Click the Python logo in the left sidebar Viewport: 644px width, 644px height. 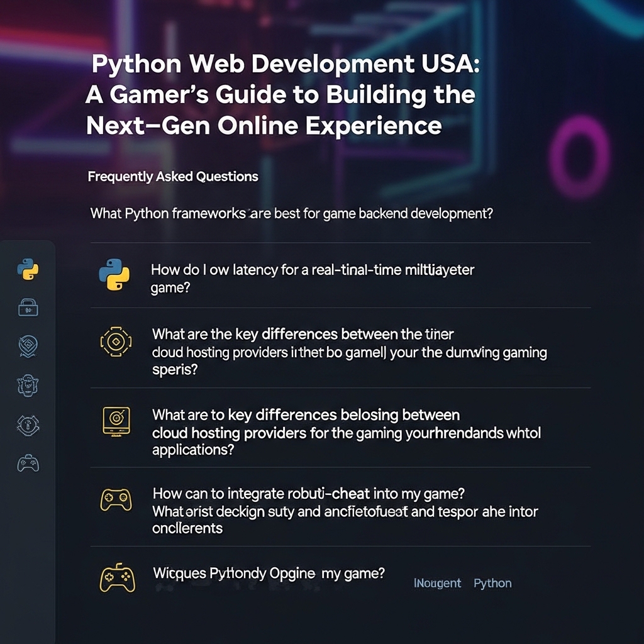tap(28, 269)
